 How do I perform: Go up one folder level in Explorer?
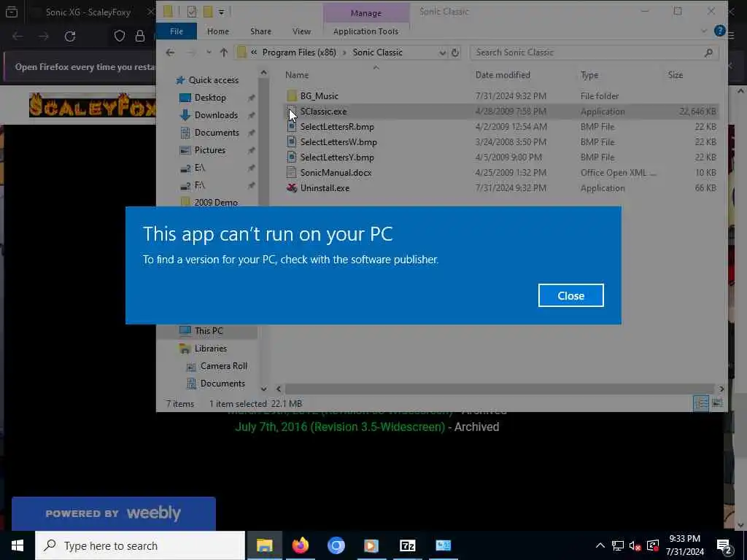pos(224,52)
